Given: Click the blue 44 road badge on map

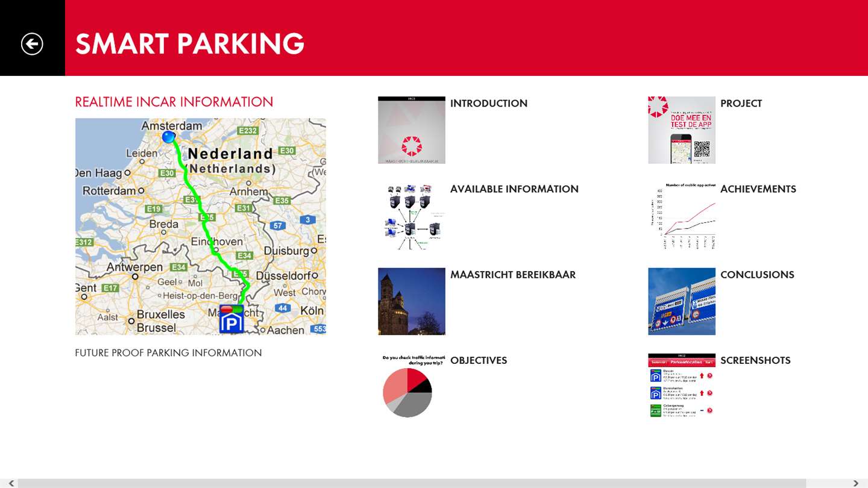Looking at the screenshot, I should pyautogui.click(x=283, y=308).
